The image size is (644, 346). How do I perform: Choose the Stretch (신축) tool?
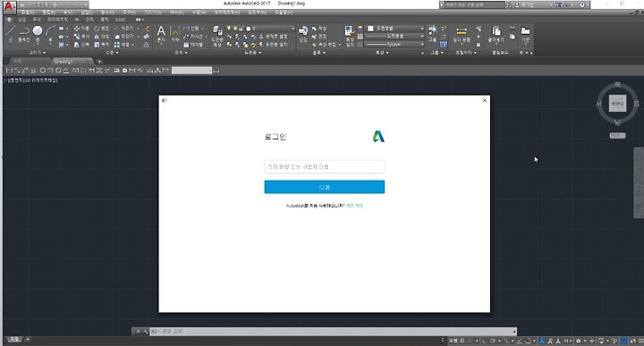81,45
